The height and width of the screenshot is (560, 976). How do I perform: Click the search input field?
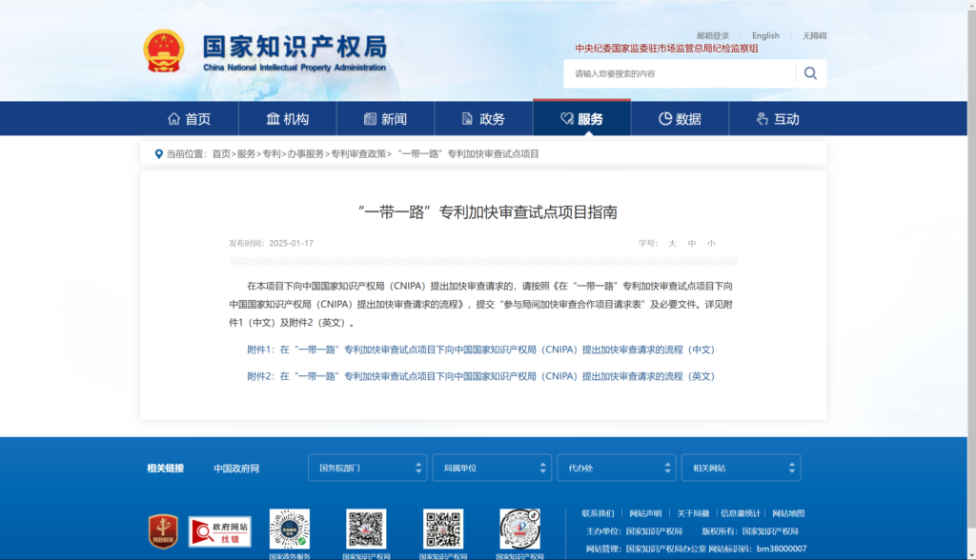click(679, 73)
